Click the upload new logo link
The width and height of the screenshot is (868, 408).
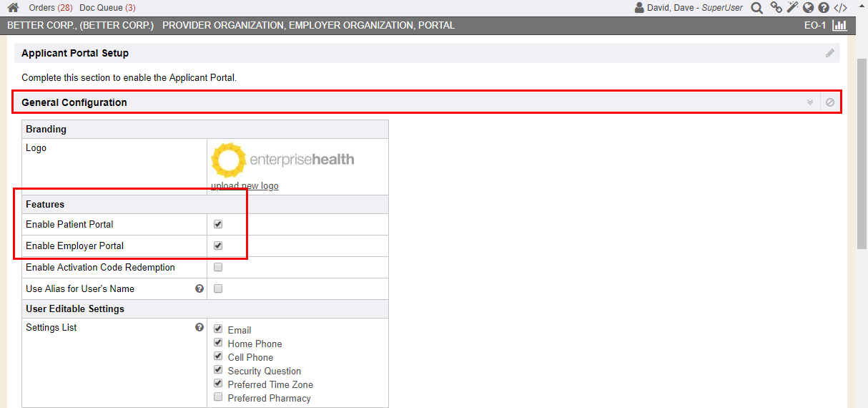(245, 186)
